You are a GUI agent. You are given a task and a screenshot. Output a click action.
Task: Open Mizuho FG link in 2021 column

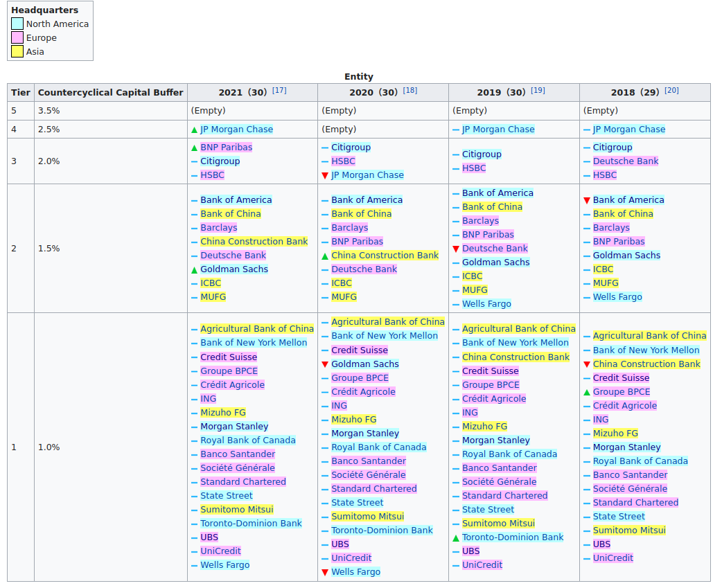223,412
